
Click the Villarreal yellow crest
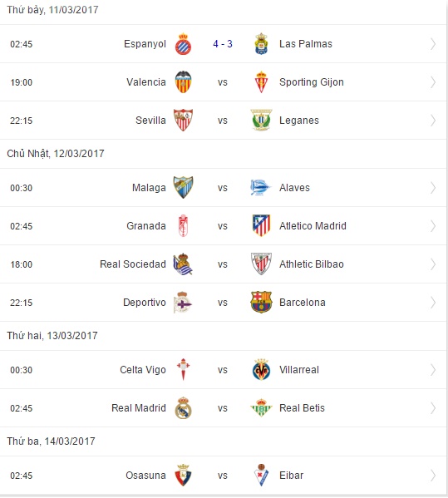[261, 370]
